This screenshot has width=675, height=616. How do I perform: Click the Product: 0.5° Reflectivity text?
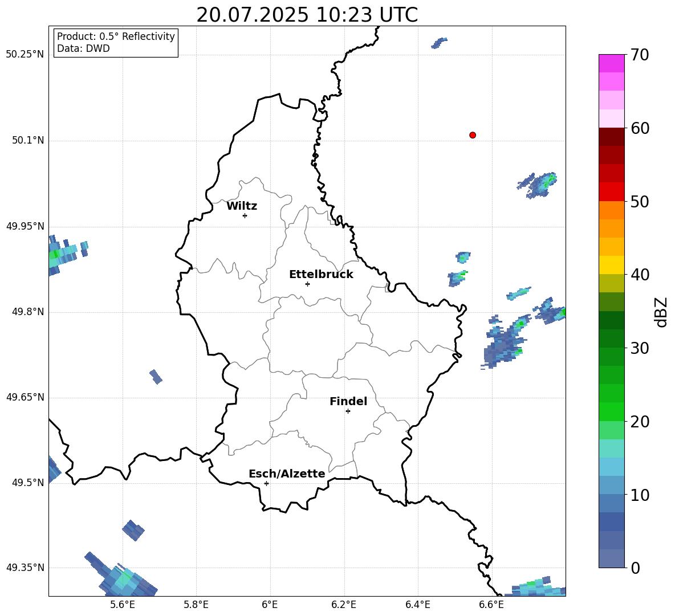click(116, 36)
